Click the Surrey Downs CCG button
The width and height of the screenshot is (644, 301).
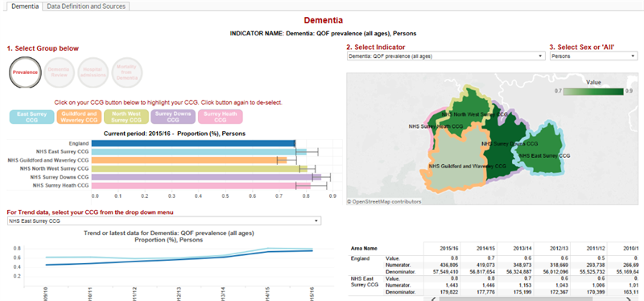point(173,117)
